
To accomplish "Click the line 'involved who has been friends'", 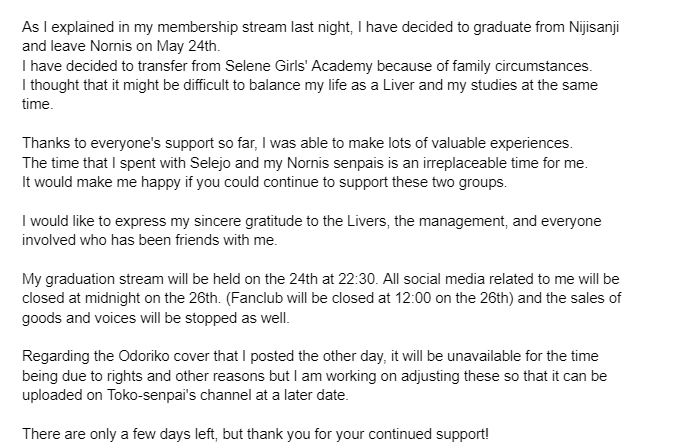I will coord(150,240).
